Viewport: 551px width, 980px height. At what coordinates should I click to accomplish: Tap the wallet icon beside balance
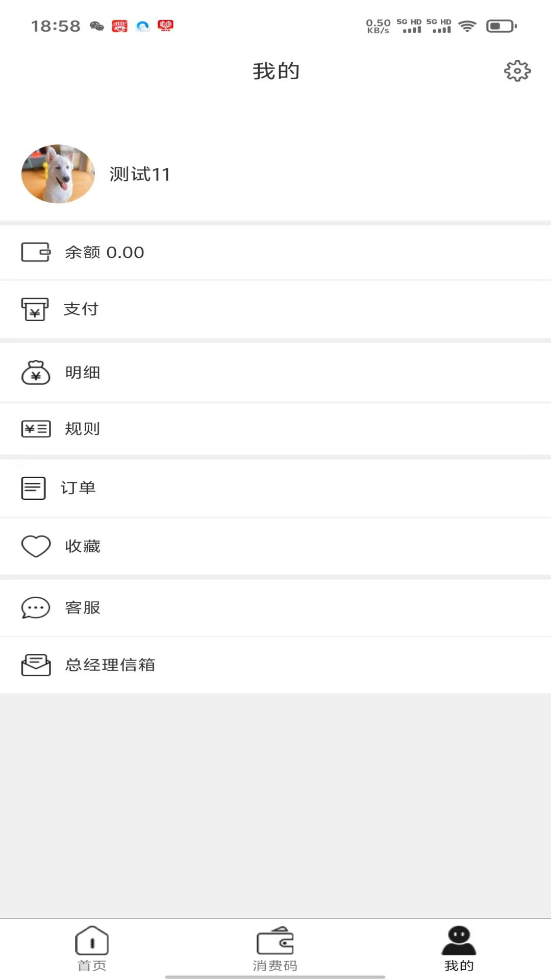[x=36, y=252]
